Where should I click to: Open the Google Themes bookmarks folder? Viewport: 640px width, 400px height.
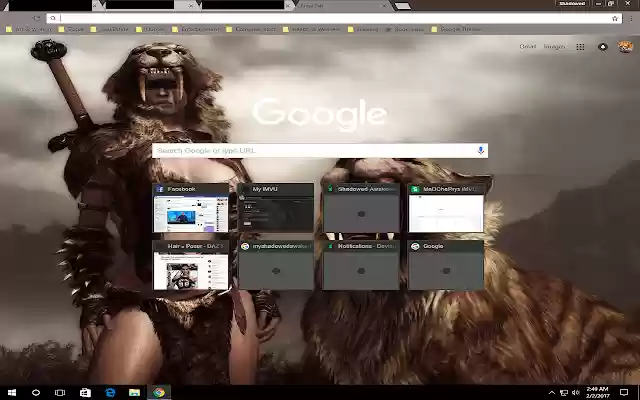[457, 29]
